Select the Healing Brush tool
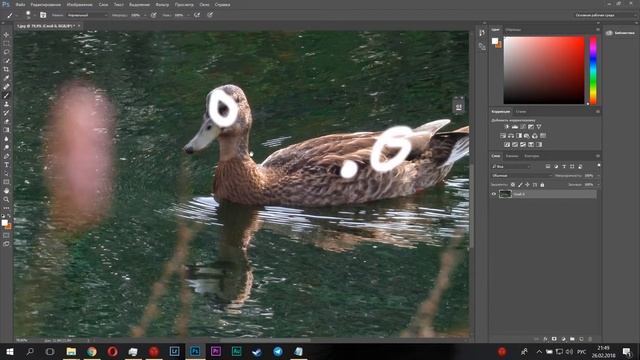Image resolution: width=640 pixels, height=360 pixels. [6, 87]
